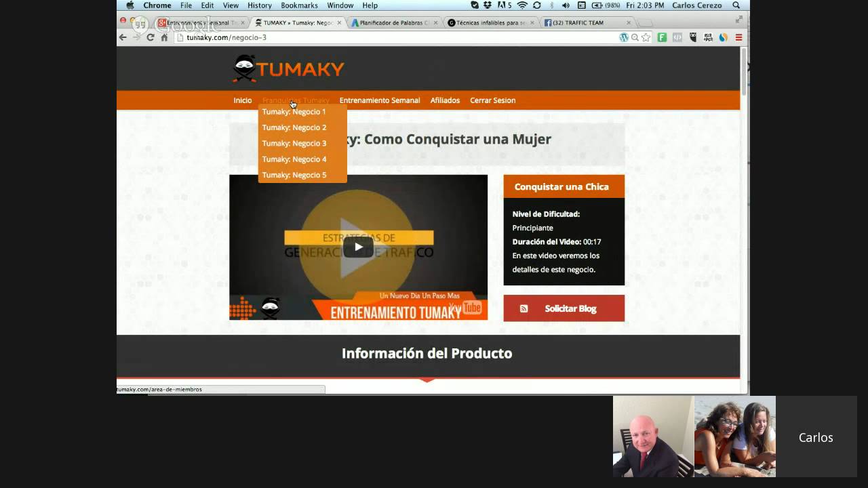Click the Conquistar una Chica panel header
868x488 pixels.
tap(564, 186)
